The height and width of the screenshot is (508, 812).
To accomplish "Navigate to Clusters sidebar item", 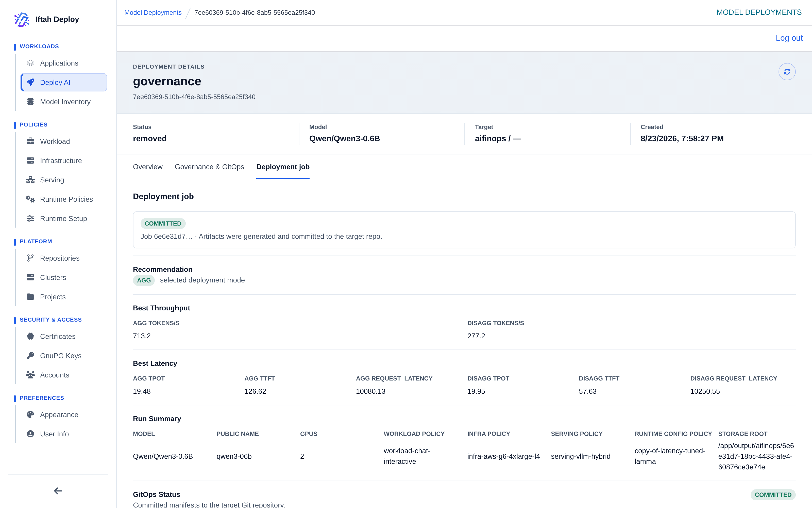I will 64,278.
